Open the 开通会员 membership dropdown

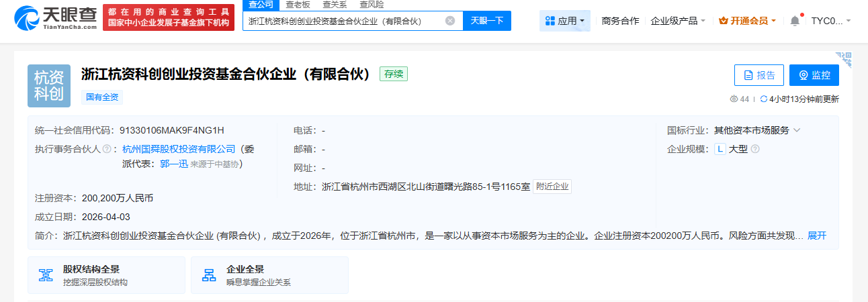coord(747,21)
